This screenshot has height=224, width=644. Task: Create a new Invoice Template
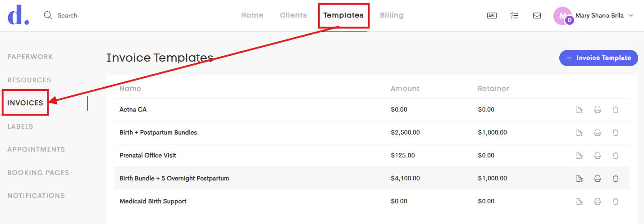tap(598, 58)
